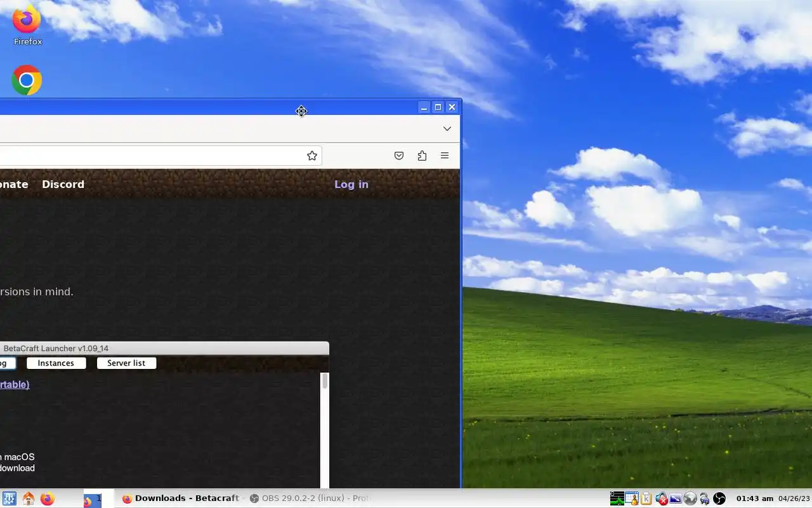Open the calendar reminder bell tray icon
The width and height of the screenshot is (812, 508).
point(632,498)
